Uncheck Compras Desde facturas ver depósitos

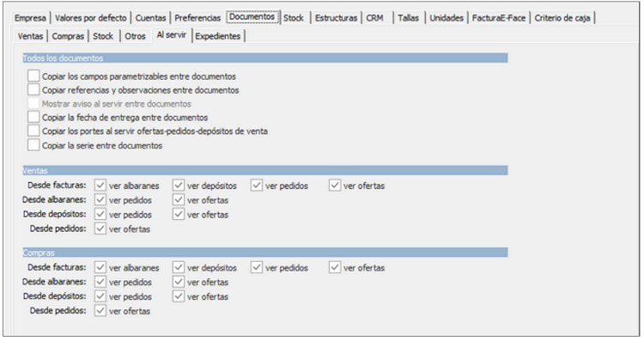click(179, 267)
